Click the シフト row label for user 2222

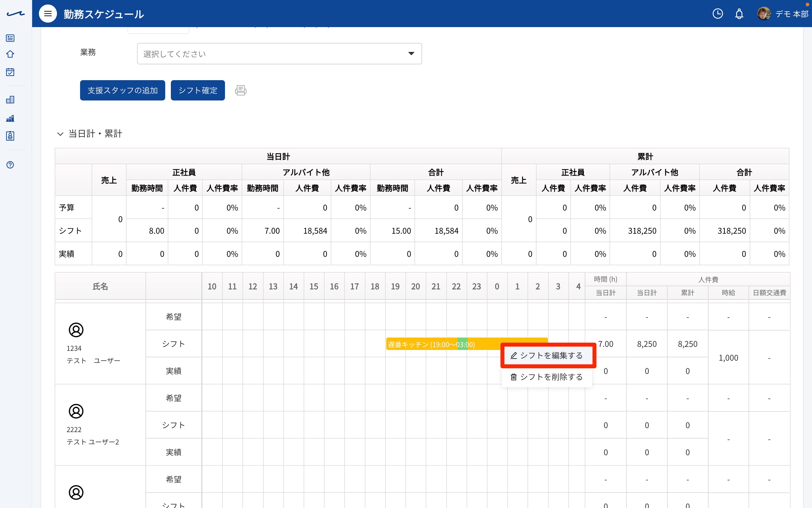[173, 425]
